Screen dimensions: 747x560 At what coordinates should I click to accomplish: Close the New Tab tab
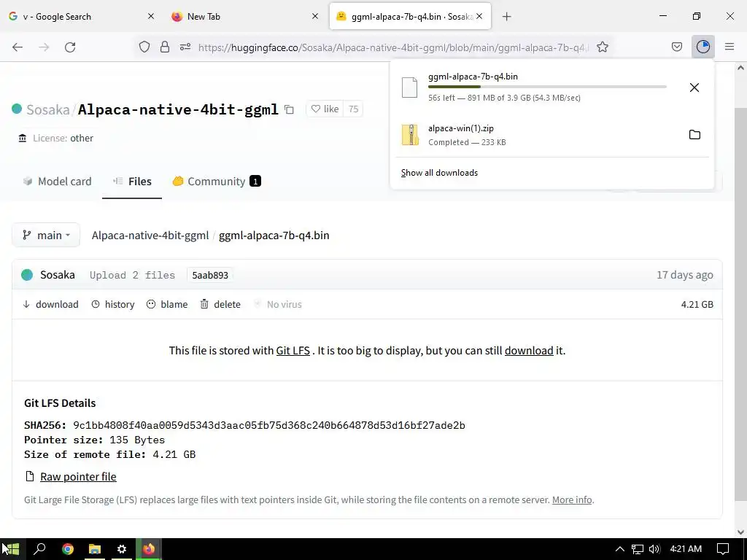pyautogui.click(x=315, y=16)
